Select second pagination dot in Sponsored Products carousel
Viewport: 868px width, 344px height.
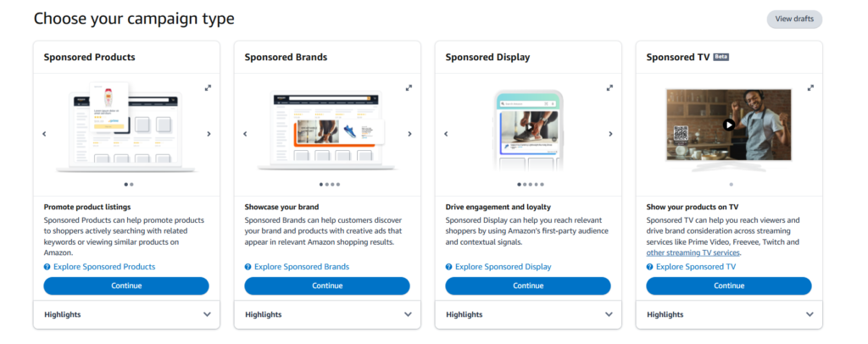pos(131,184)
